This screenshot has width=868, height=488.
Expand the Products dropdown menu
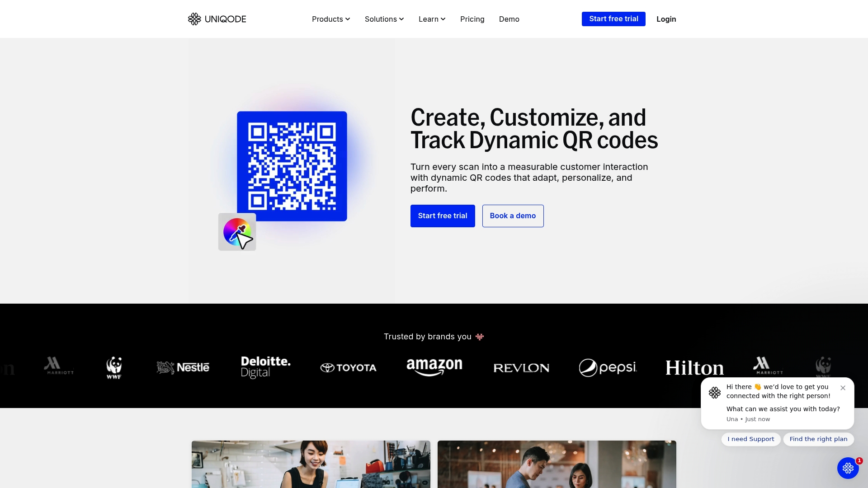[331, 19]
